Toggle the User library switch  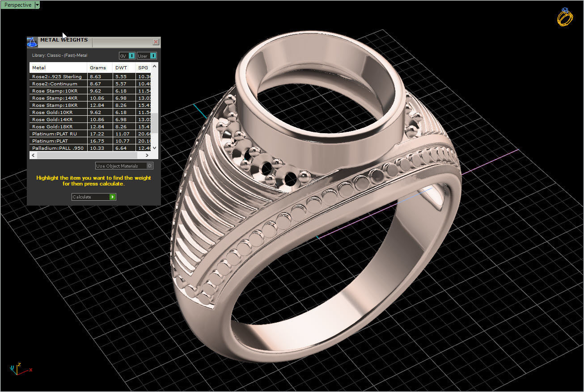pos(147,56)
